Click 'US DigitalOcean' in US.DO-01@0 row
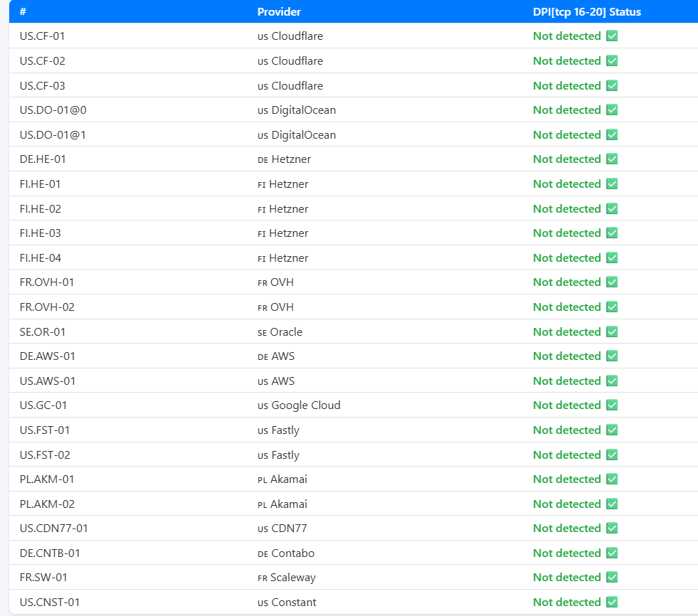 (297, 110)
